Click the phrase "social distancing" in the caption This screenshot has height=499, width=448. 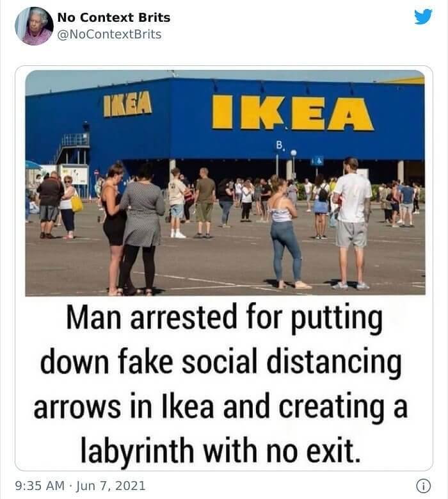291,362
